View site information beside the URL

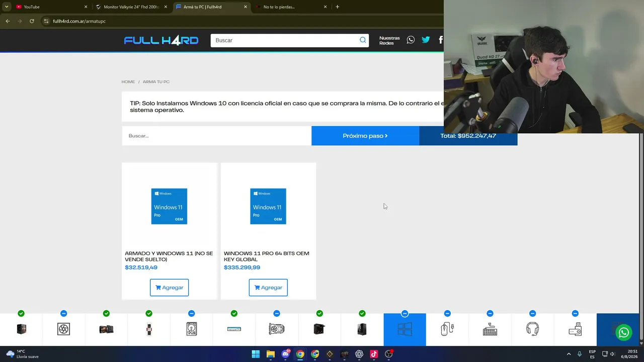pos(46,21)
